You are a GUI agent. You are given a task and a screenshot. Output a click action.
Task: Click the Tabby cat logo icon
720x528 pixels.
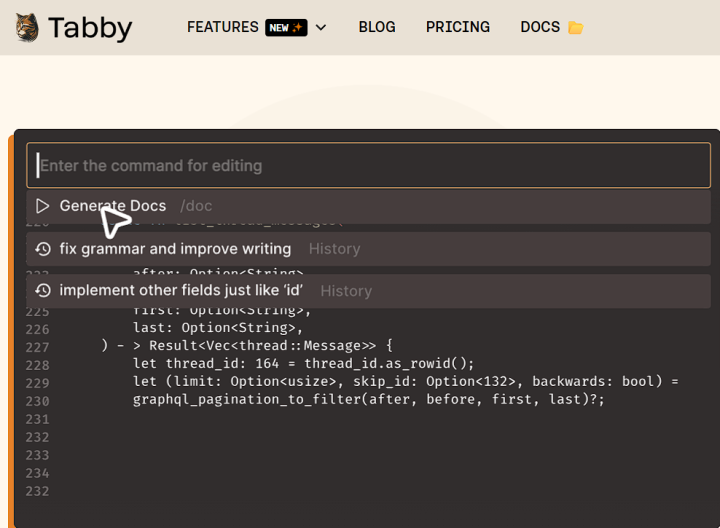coord(27,27)
